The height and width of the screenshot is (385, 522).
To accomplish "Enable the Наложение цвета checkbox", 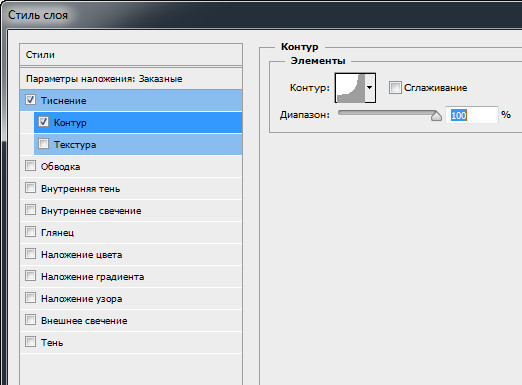I will [x=30, y=254].
